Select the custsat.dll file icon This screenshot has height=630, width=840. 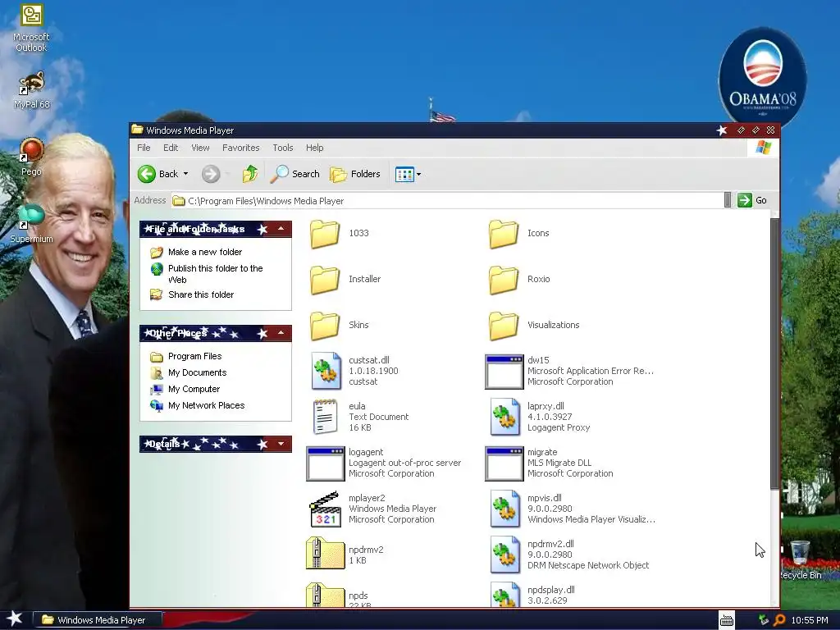tap(326, 371)
